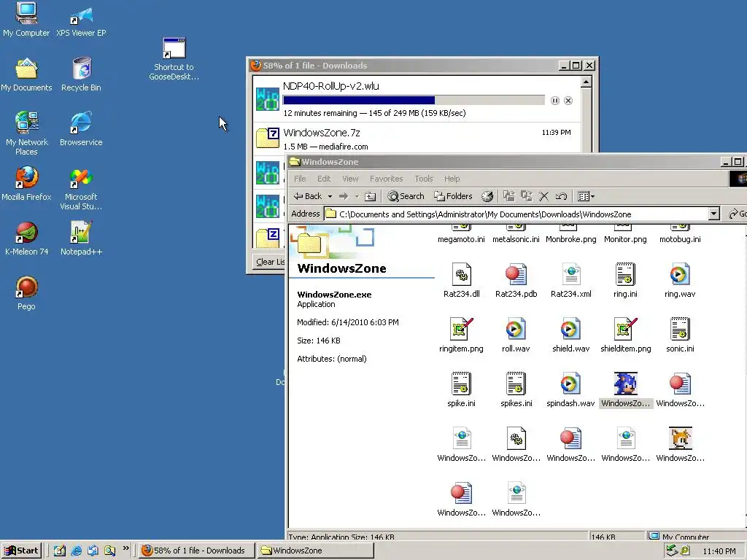Click the metalsonic.ini file name
Viewport: 747px width, 560px height.
(x=516, y=239)
